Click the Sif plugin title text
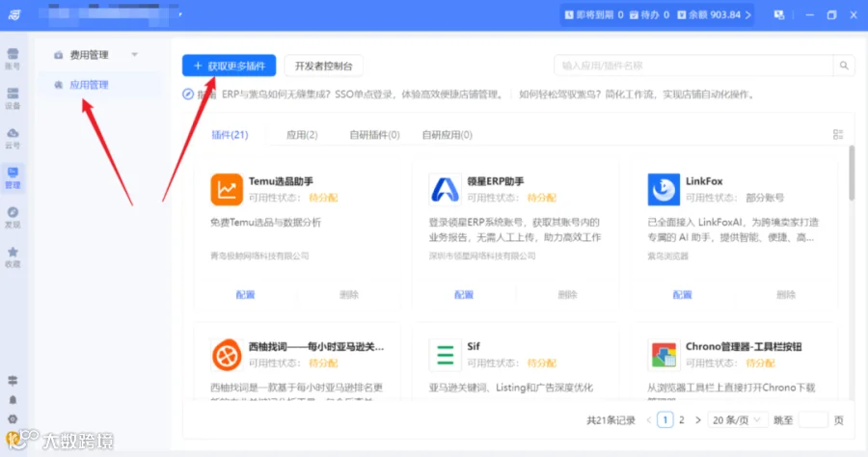Screen dimensions: 868x457 tap(474, 346)
